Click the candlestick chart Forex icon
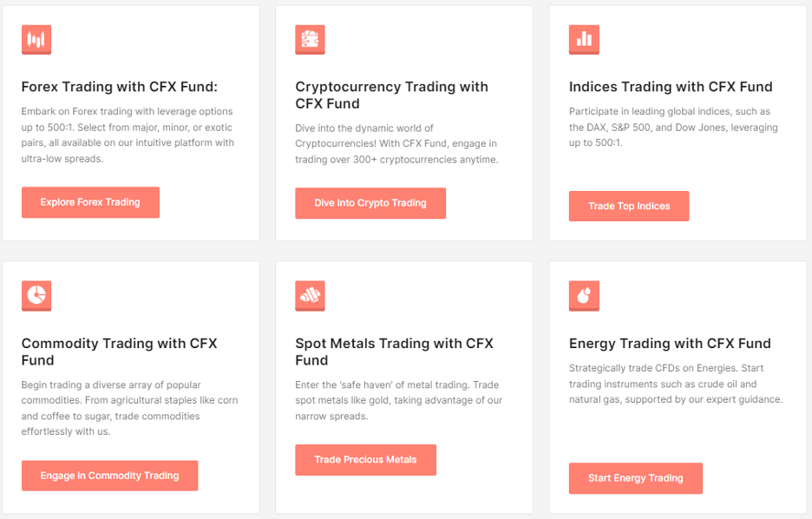 (x=36, y=39)
